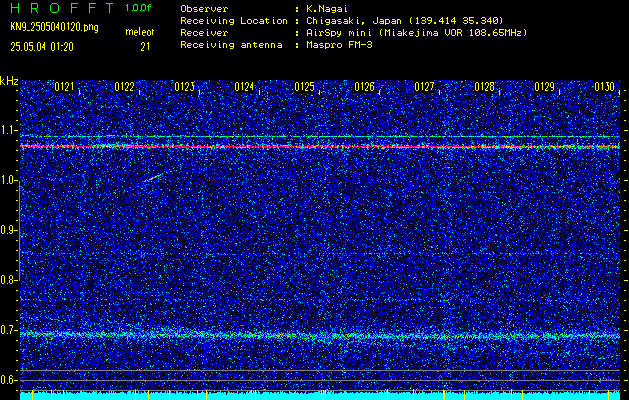
Task: Click the AirSpy mini receiver text
Action: [x=416, y=33]
